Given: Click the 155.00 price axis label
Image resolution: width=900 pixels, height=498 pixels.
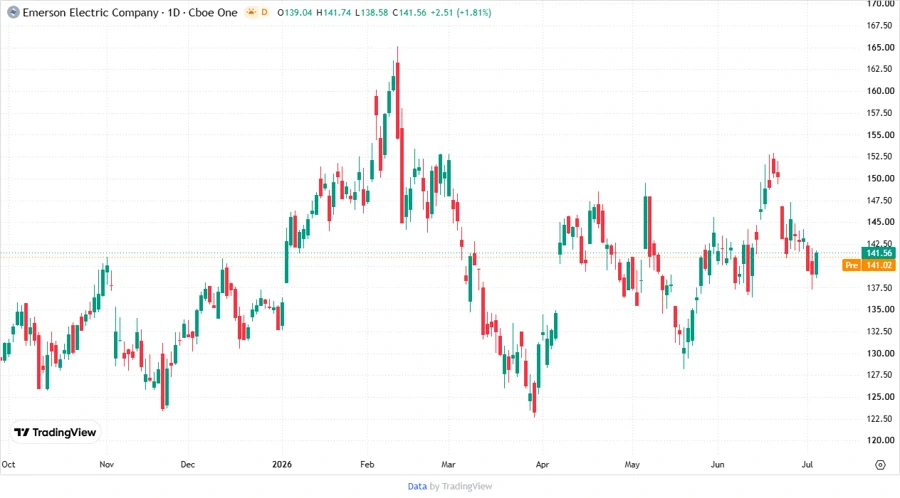Looking at the screenshot, I should pyautogui.click(x=880, y=135).
